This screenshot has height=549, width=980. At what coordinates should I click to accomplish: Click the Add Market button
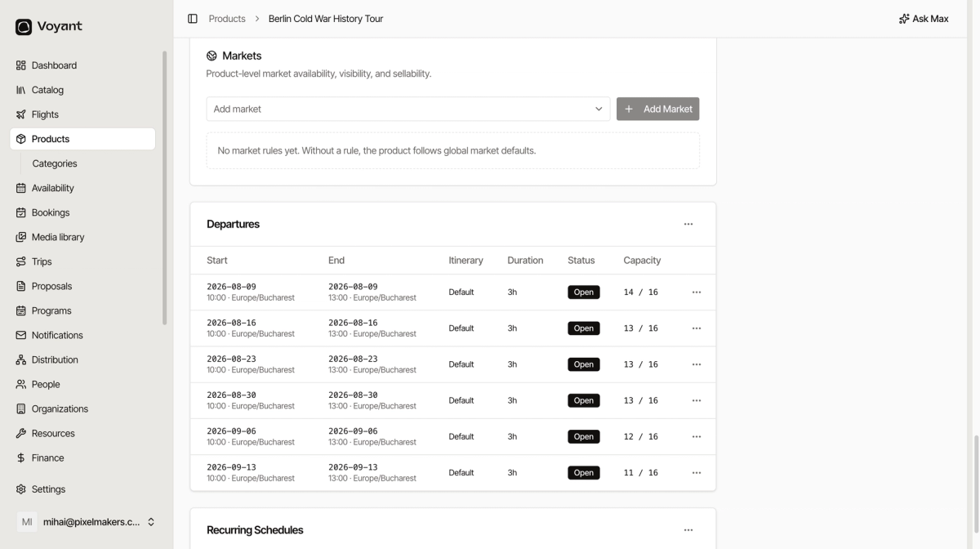[658, 109]
